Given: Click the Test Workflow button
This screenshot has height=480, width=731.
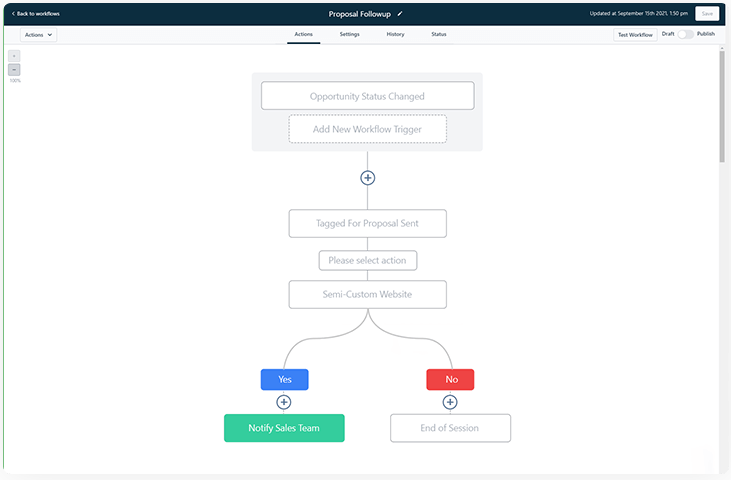Looking at the screenshot, I should point(635,34).
